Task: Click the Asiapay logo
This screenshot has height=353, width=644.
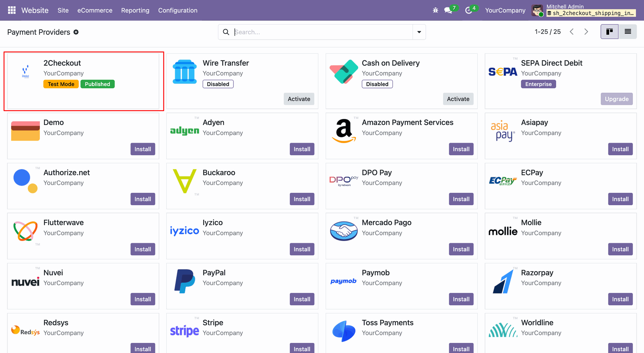Action: [x=503, y=131]
